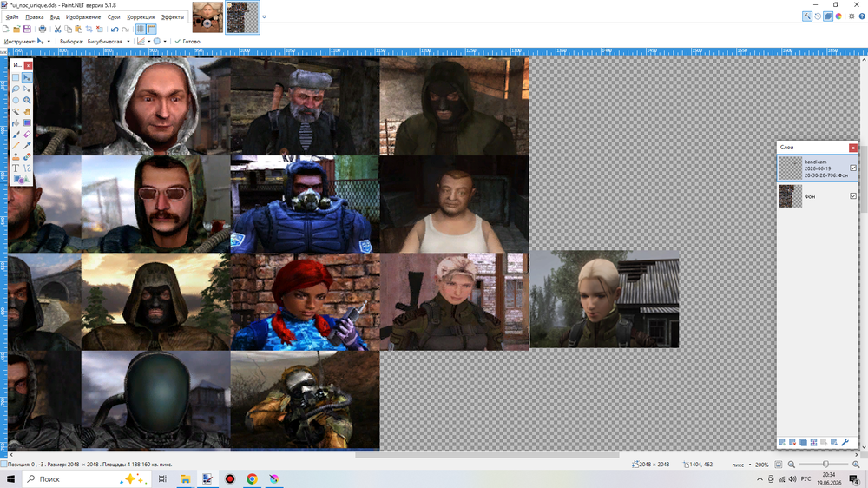Click the zoom slider handle
Image resolution: width=868 pixels, height=488 pixels.
(x=825, y=465)
